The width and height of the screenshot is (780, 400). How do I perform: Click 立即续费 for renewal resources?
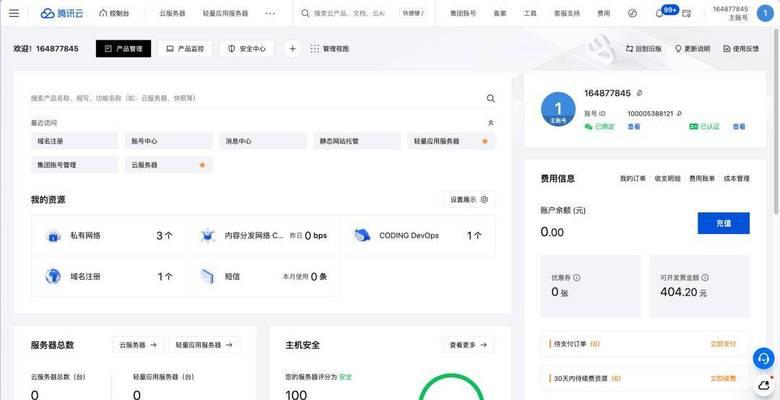[x=723, y=379]
